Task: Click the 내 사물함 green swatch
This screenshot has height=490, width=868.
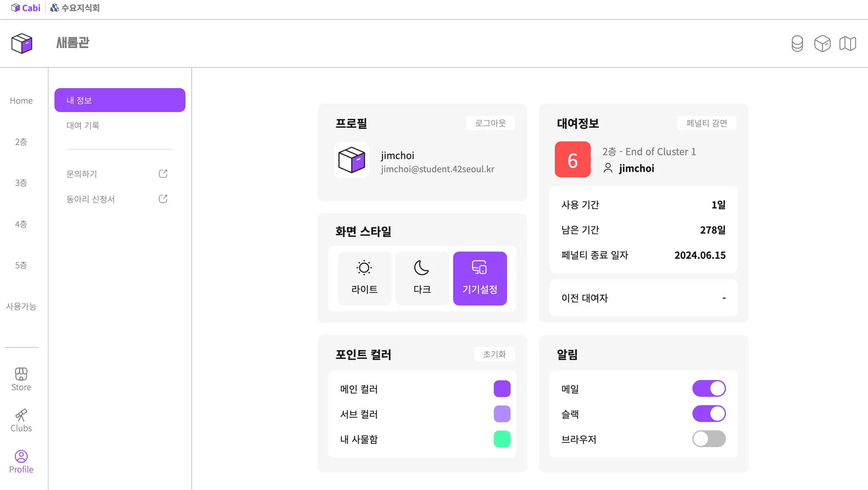Action: 502,439
